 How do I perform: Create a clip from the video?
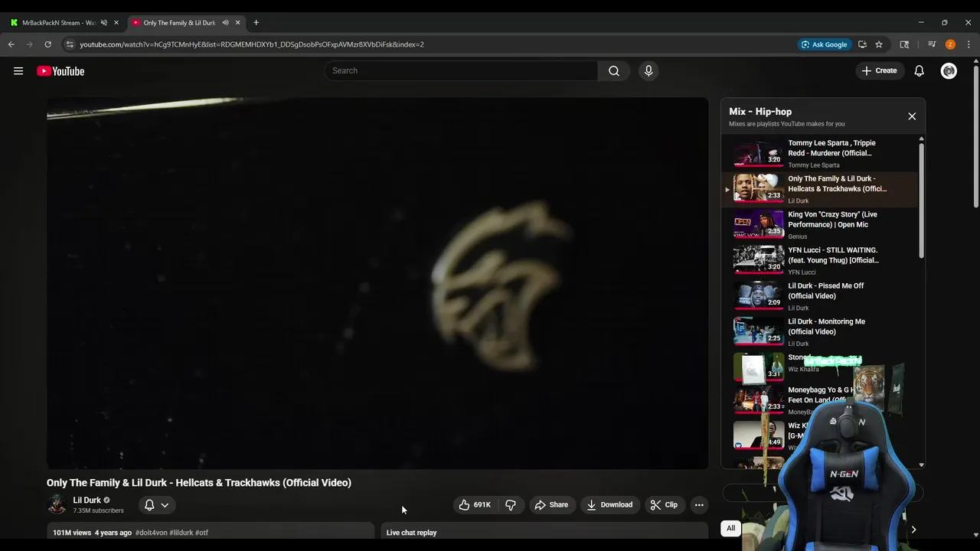click(x=664, y=505)
